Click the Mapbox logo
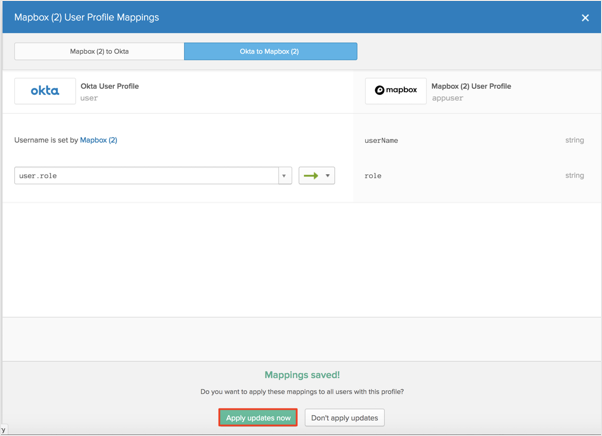602x436 pixels. pos(395,91)
